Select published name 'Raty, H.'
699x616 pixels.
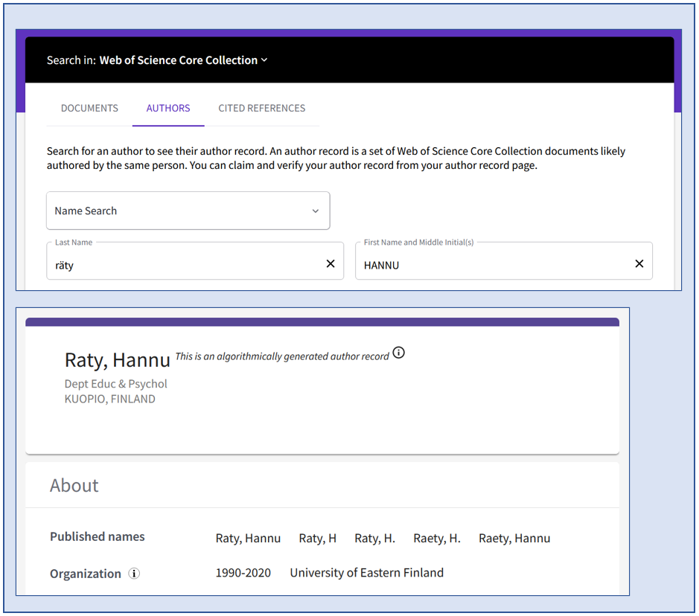click(375, 539)
